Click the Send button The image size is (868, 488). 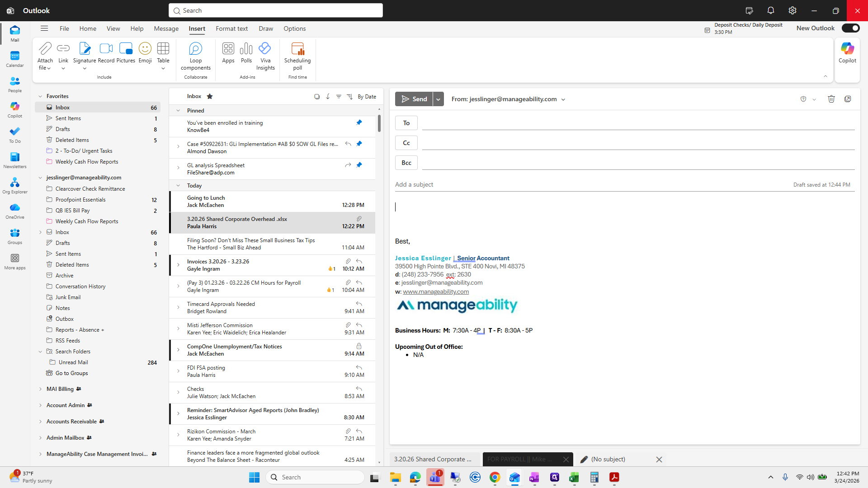pyautogui.click(x=414, y=99)
